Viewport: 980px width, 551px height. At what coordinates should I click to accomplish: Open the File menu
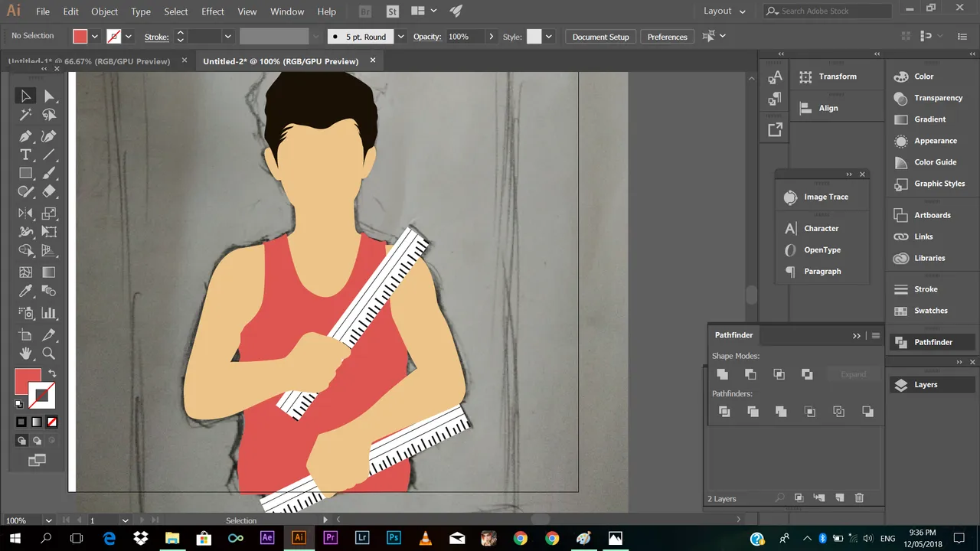43,11
